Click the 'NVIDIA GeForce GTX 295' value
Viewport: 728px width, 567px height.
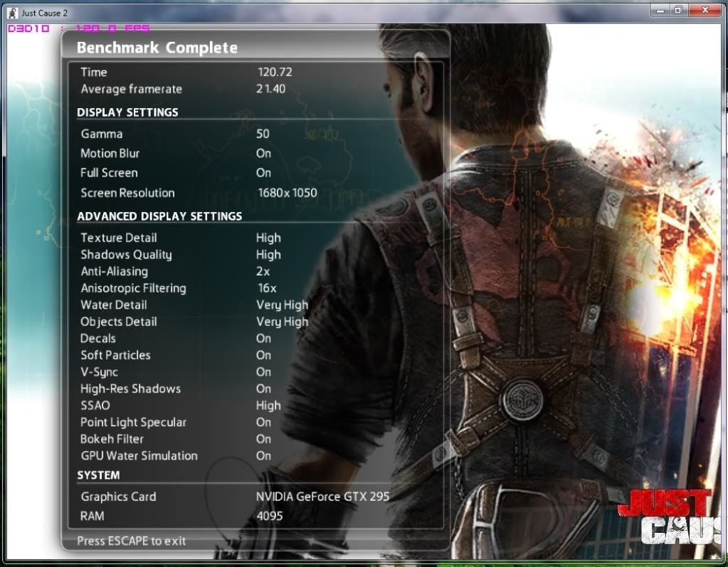coord(322,497)
